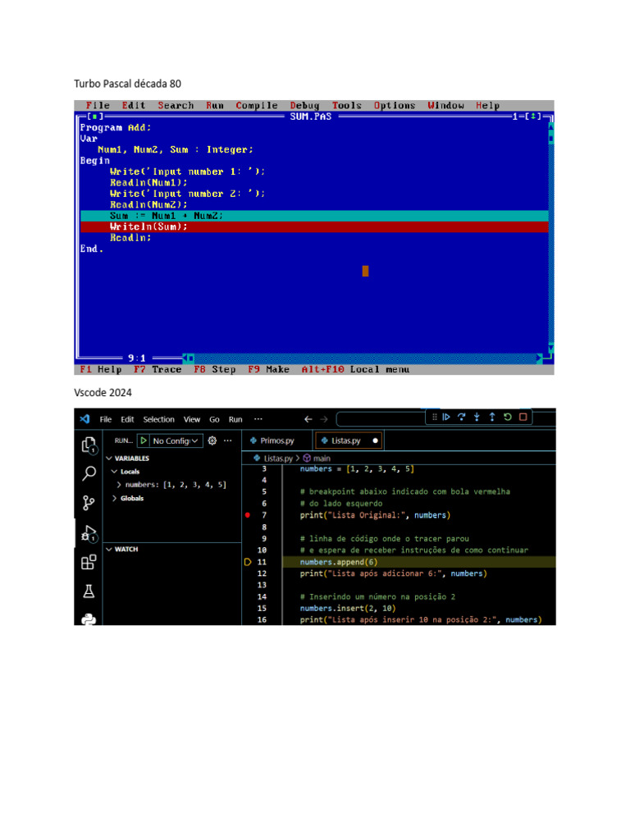Click F9 Make in Turbo Pascal status bar
Image resolution: width=630 pixels, height=840 pixels.
pos(268,369)
